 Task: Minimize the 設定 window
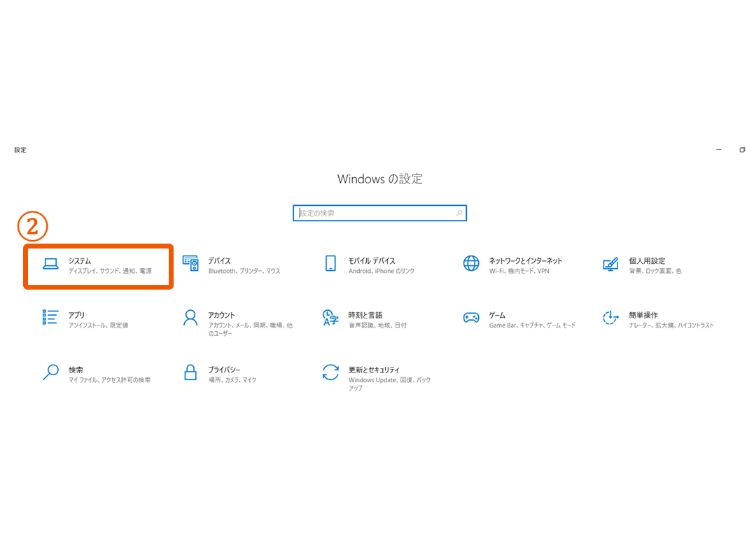pos(719,150)
